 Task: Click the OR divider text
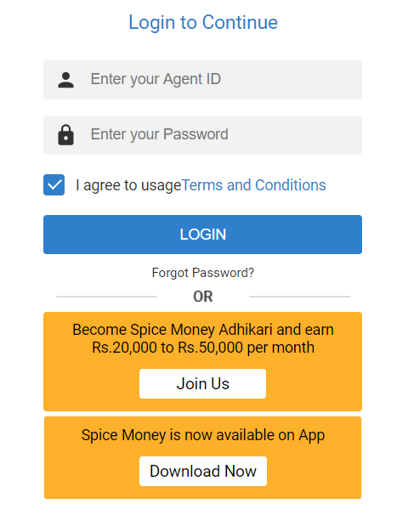(203, 297)
